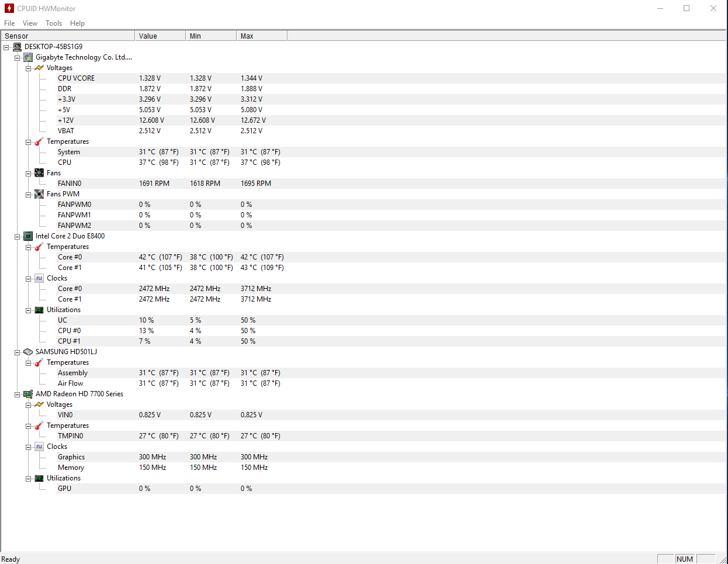Viewport: 728px width, 564px height.
Task: Click the 1691 RPM fan value
Action: tap(154, 184)
